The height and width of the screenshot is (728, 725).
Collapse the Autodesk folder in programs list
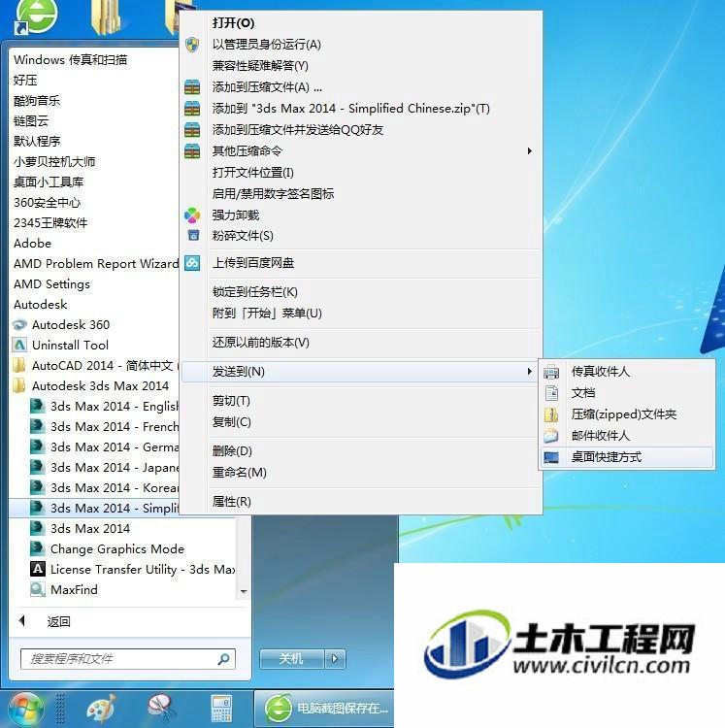pyautogui.click(x=41, y=305)
